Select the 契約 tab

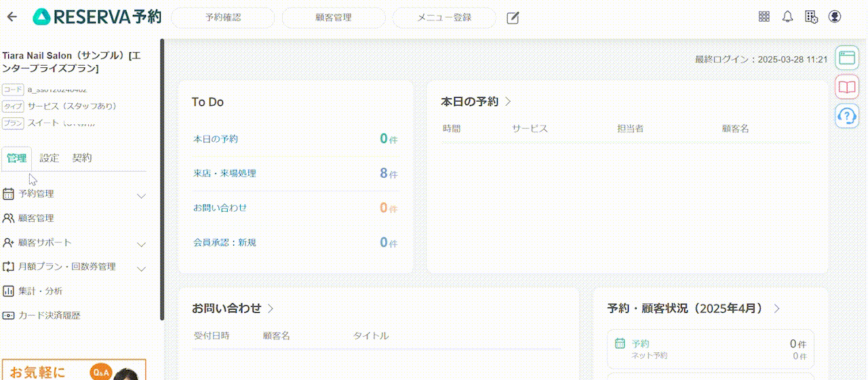(x=82, y=158)
